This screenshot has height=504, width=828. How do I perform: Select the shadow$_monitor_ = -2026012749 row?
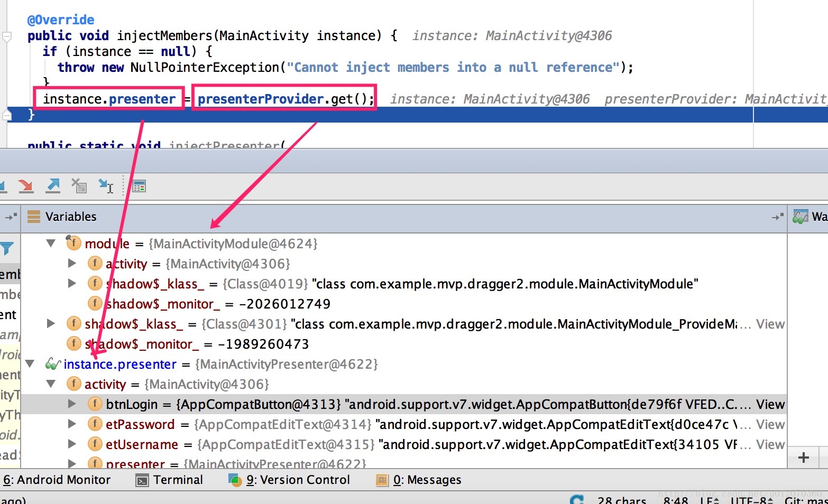pyautogui.click(x=404, y=304)
